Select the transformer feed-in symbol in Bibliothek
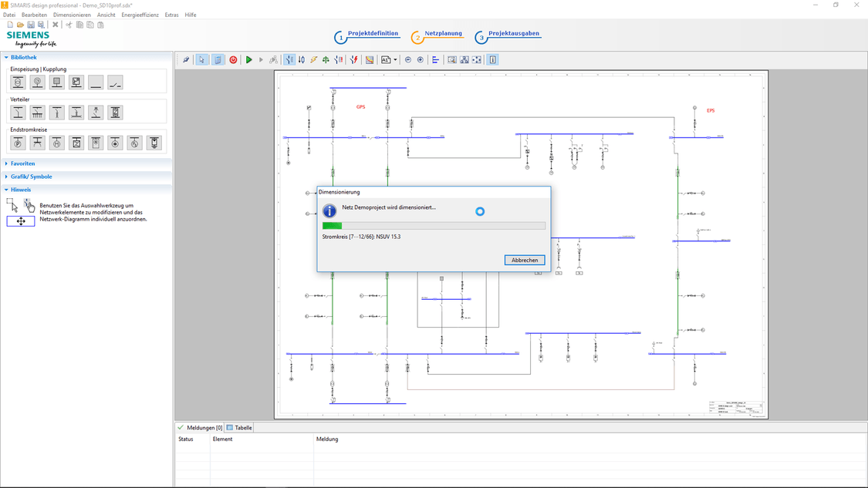Viewport: 868px width, 488px height. (18, 82)
